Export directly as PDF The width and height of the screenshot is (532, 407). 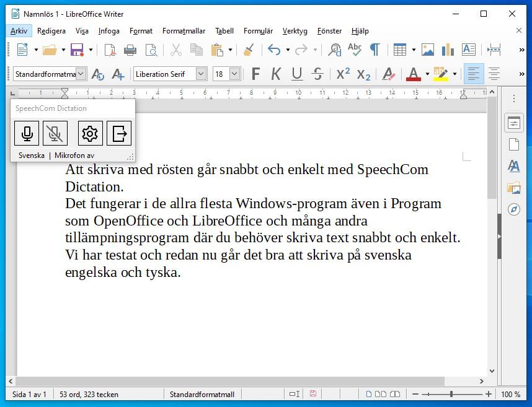(x=110, y=50)
